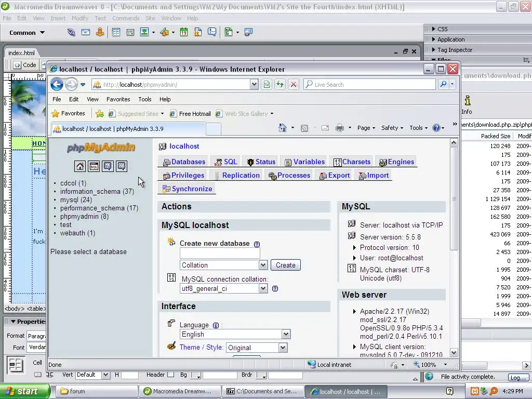
Task: Click the Favorites button in IE
Action: point(68,113)
